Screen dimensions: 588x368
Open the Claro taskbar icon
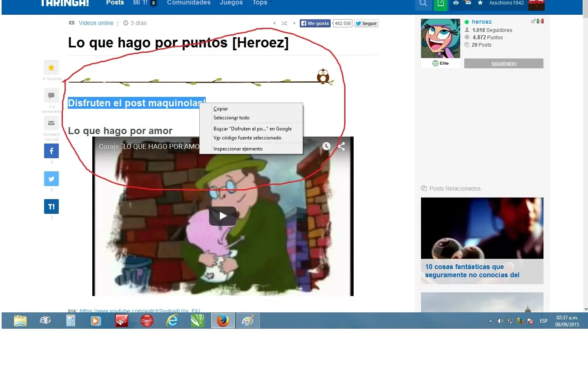147,321
